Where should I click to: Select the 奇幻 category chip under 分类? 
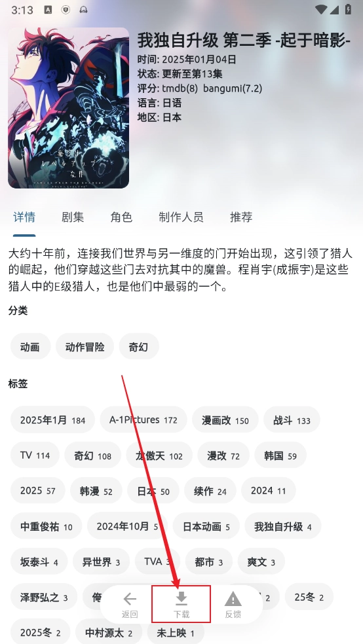[138, 347]
